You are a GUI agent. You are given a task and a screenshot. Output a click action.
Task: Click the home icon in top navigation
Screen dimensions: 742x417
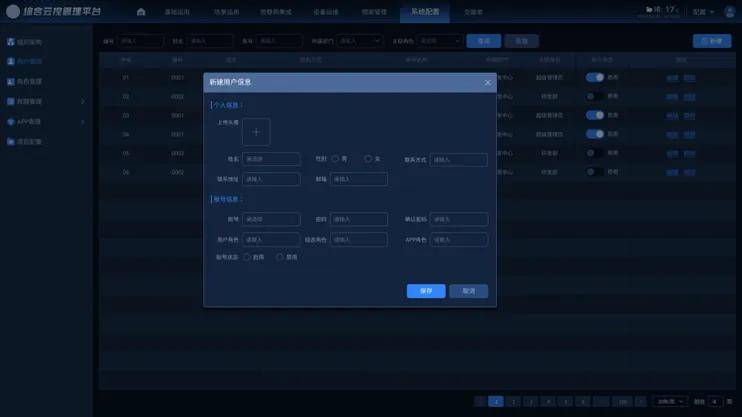[x=141, y=12]
